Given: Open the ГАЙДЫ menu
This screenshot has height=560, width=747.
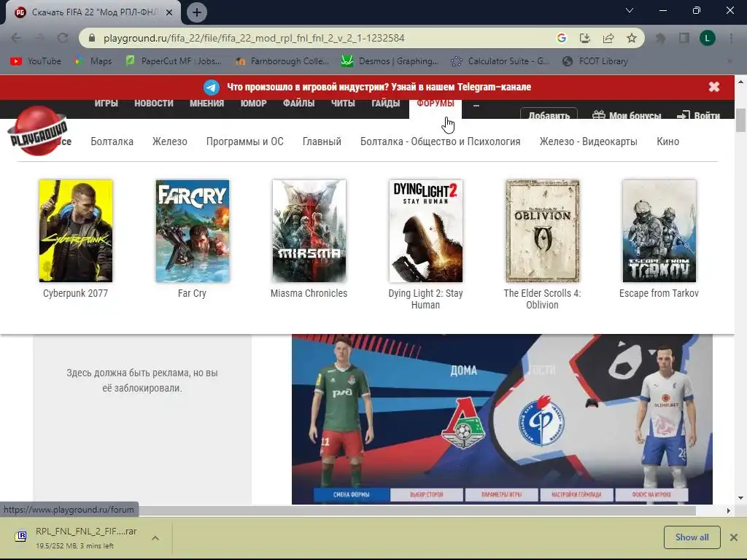Looking at the screenshot, I should point(385,104).
